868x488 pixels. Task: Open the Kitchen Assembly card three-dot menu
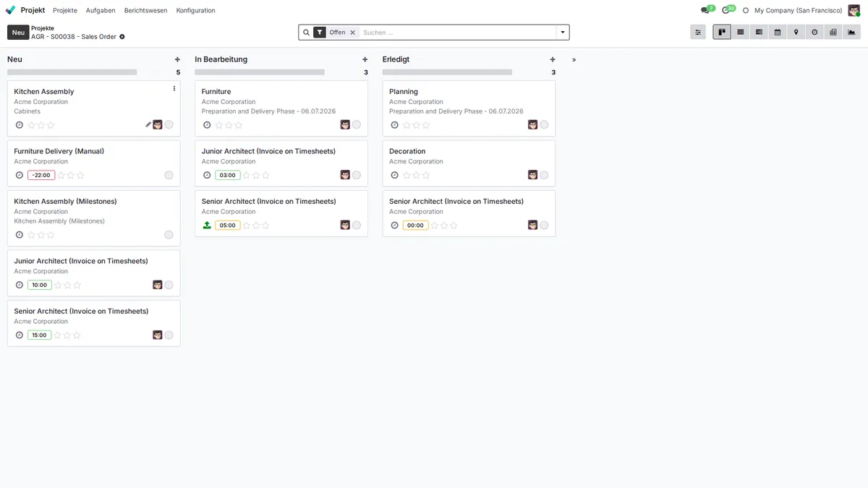click(174, 89)
